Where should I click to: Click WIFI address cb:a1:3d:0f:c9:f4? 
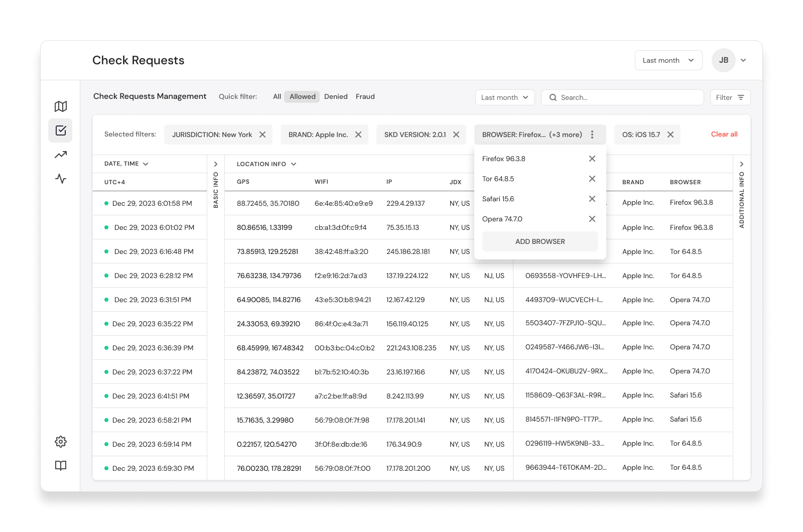point(340,227)
